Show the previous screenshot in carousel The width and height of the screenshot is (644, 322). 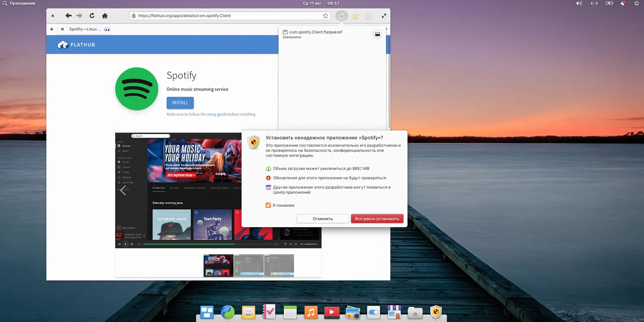(x=123, y=190)
